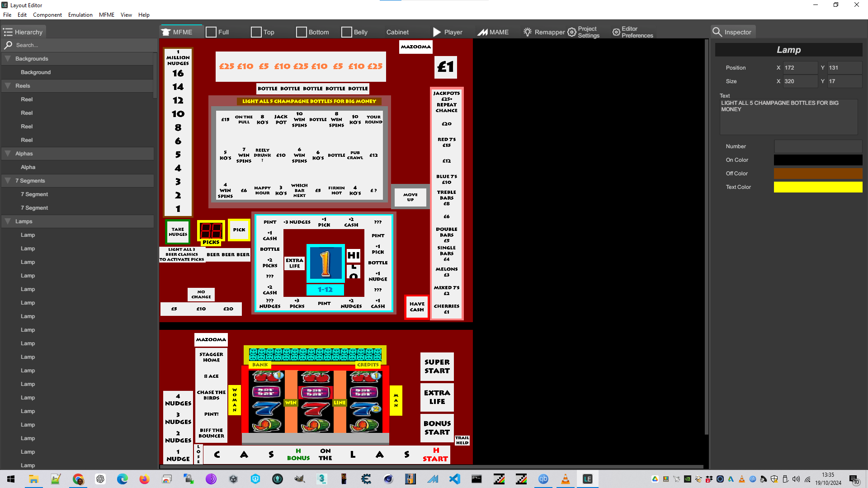868x488 pixels.
Task: Collapse the Lamps group
Action: pyautogui.click(x=8, y=221)
